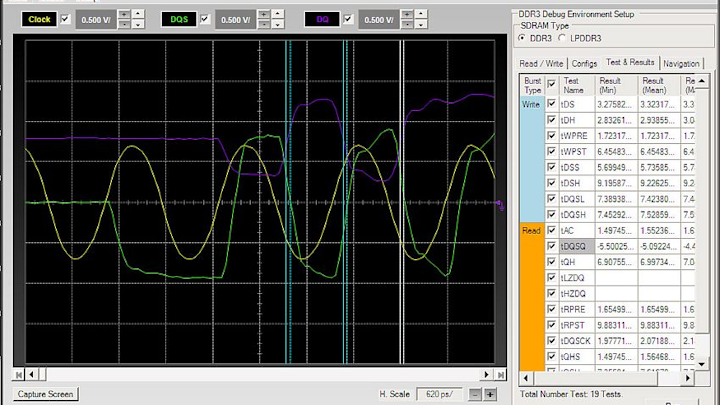The image size is (720, 405).
Task: Jump waveform view to start
Action: 18,375
